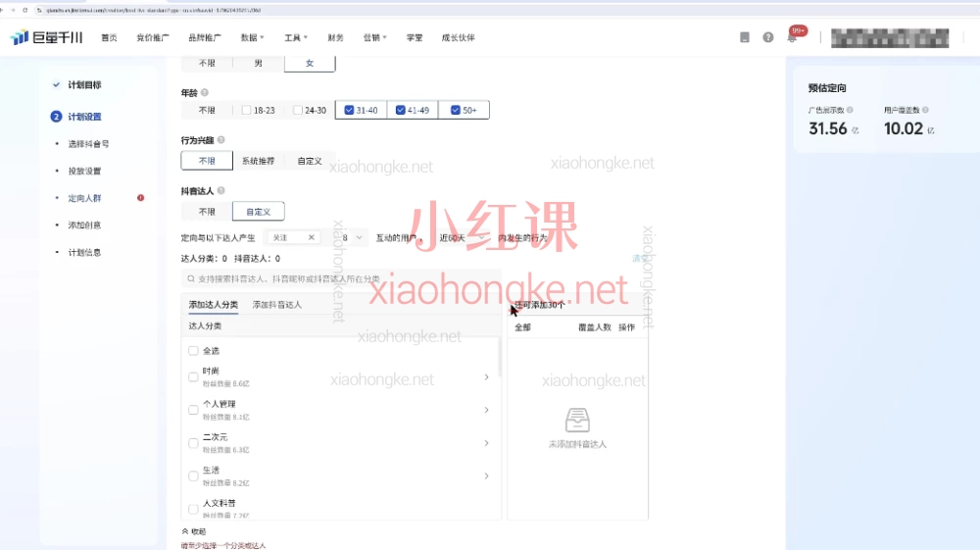The width and height of the screenshot is (980, 550).
Task: Check the 24-30 age checkbox
Action: pyautogui.click(x=298, y=110)
